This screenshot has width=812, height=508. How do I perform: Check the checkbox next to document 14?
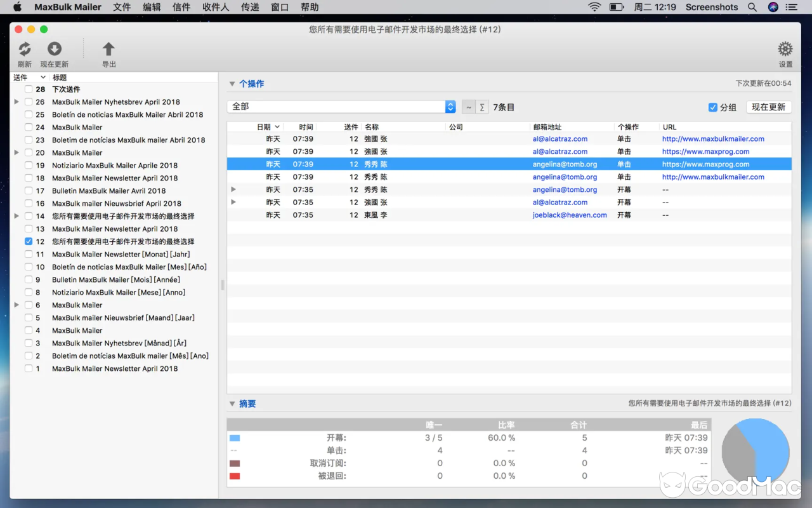point(28,216)
